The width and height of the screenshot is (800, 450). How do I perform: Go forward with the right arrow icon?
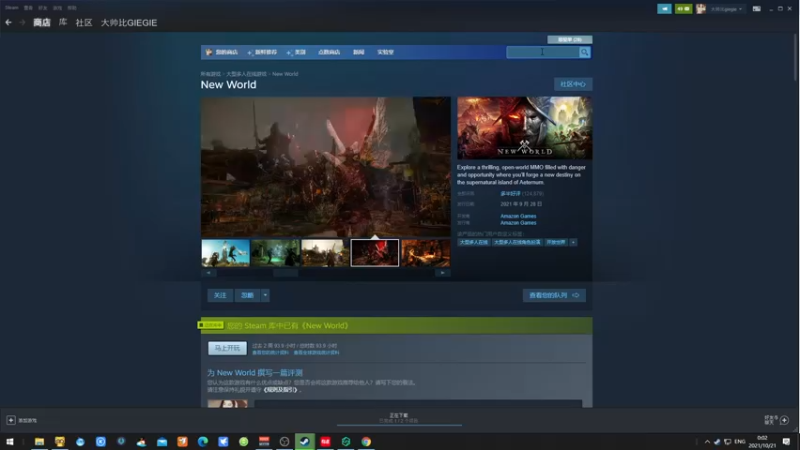(22, 22)
